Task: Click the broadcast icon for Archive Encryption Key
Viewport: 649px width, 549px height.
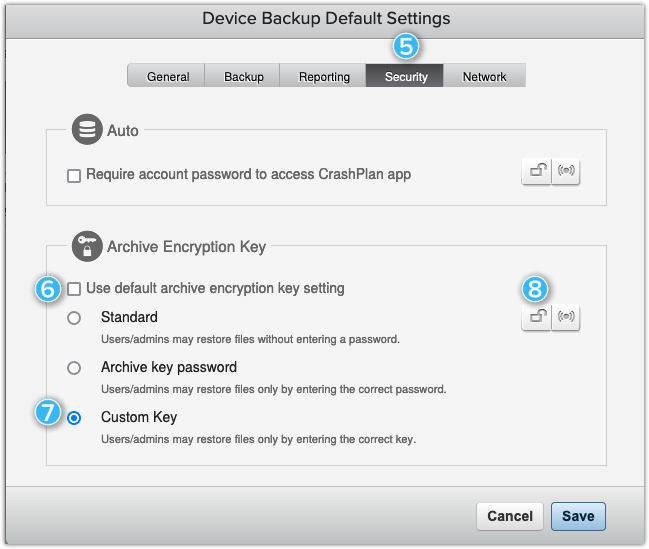Action: pos(565,317)
